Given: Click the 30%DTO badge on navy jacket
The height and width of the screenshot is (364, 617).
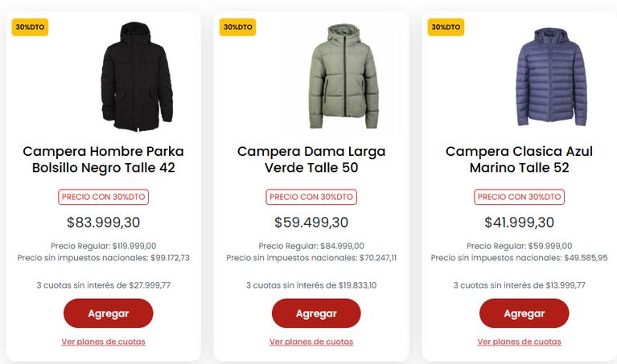Looking at the screenshot, I should point(446,27).
